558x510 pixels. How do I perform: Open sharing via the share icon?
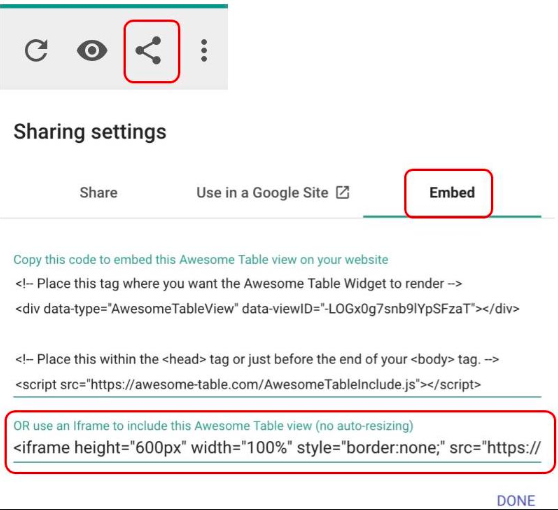148,51
